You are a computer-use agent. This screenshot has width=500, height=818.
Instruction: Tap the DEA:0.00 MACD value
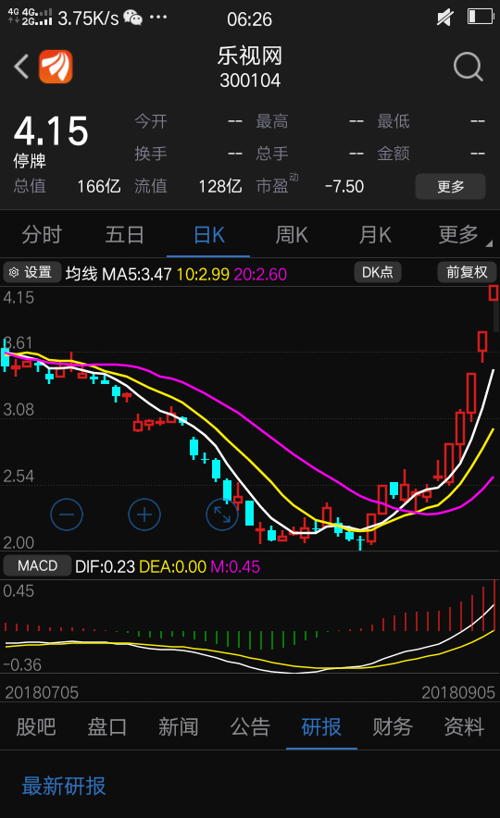tap(173, 567)
